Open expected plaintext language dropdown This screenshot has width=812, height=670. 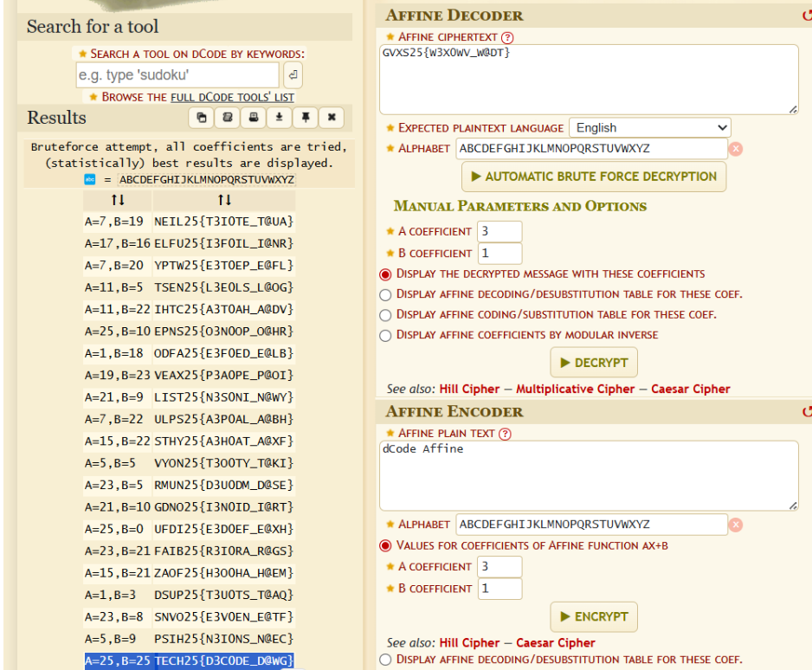coord(650,128)
